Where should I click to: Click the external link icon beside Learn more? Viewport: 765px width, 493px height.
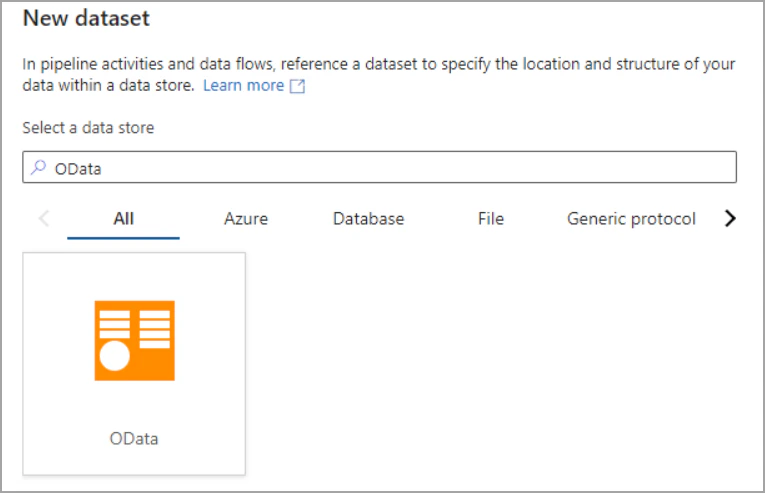coord(297,86)
